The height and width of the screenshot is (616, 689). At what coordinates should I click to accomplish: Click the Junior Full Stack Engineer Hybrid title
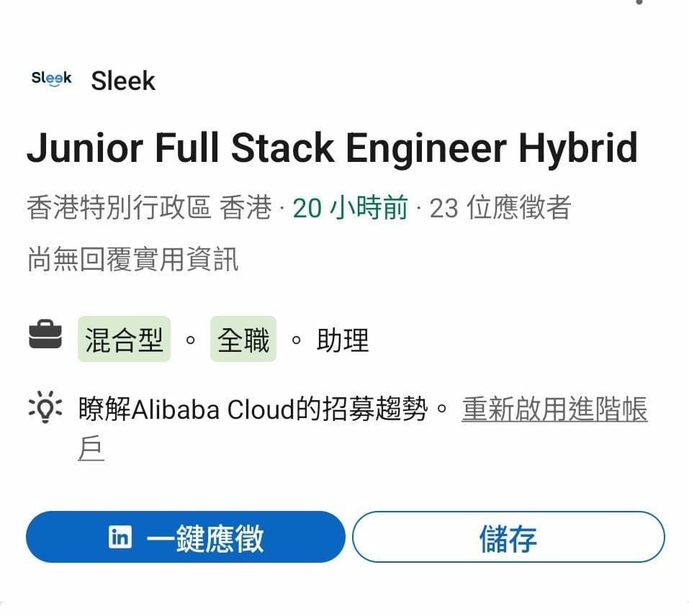[333, 148]
